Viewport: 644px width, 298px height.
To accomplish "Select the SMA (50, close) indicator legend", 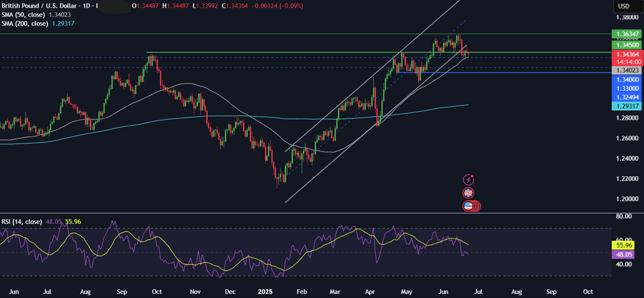I will 23,14.
